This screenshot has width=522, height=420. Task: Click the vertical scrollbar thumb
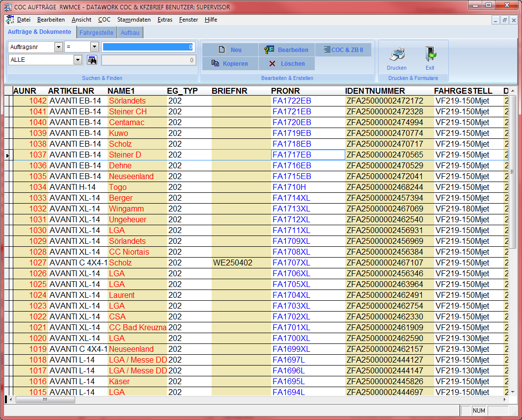(513, 172)
